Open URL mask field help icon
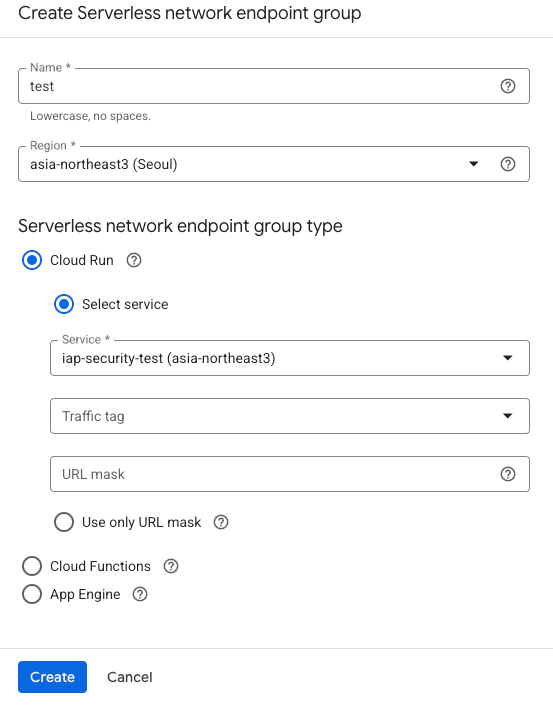553x710 pixels. 508,474
